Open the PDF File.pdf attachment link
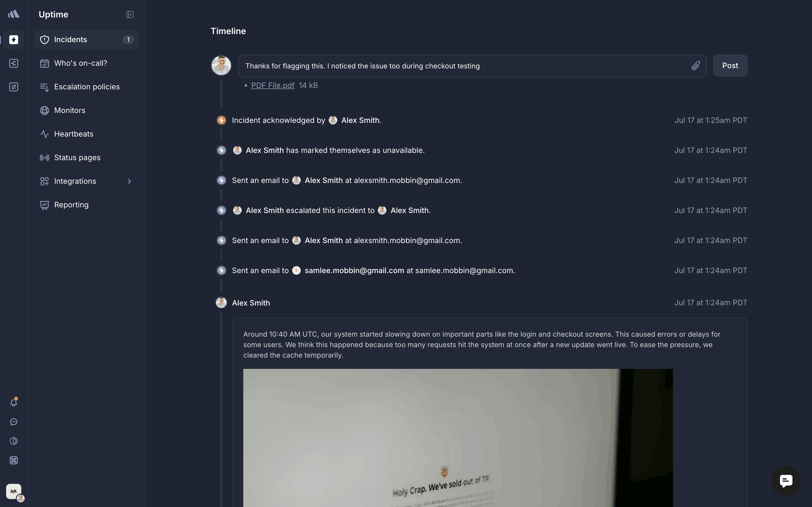The image size is (812, 507). pyautogui.click(x=273, y=86)
